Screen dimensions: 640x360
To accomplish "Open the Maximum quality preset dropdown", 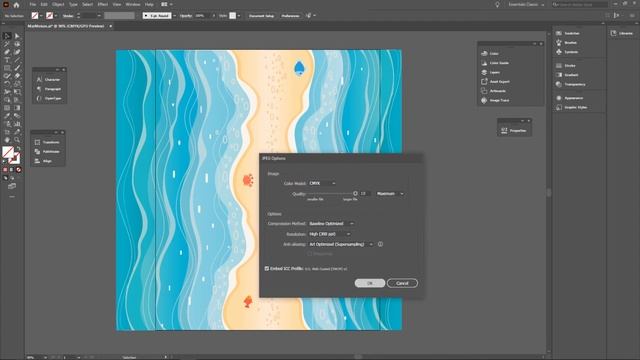I will pyautogui.click(x=390, y=193).
